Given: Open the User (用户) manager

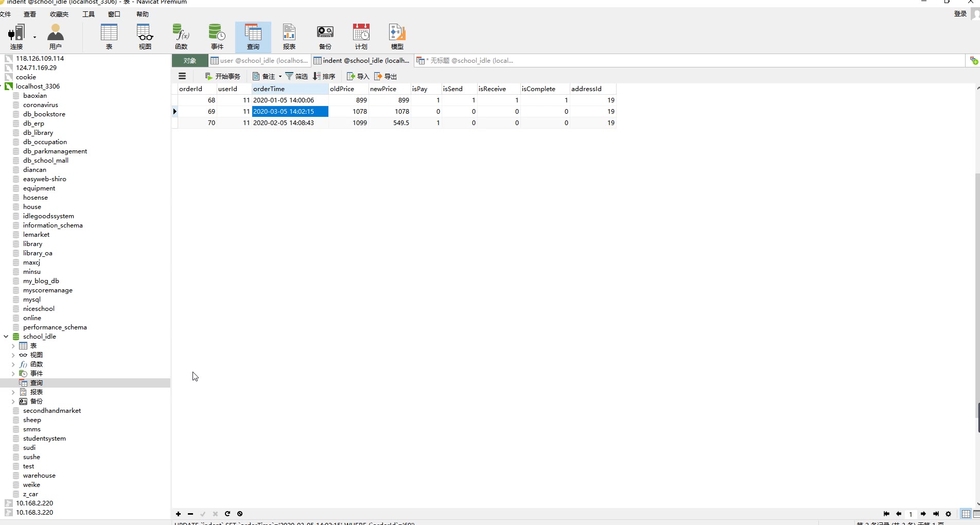Looking at the screenshot, I should 55,37.
